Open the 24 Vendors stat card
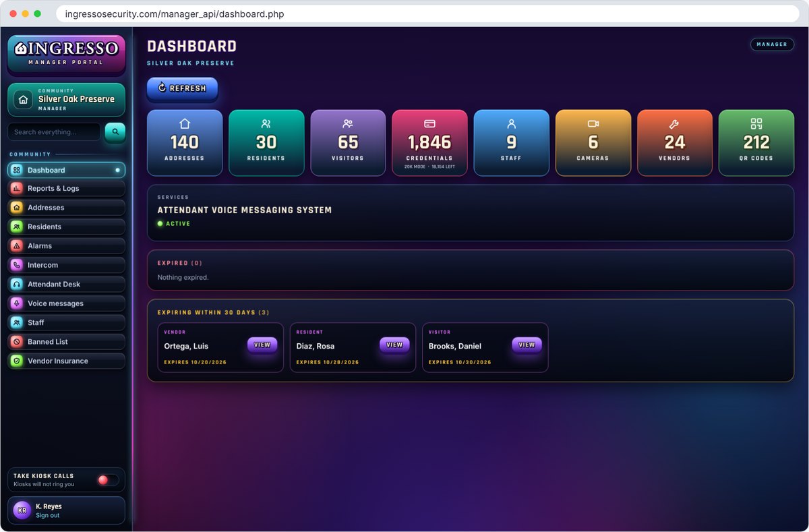This screenshot has height=532, width=809. pyautogui.click(x=674, y=143)
